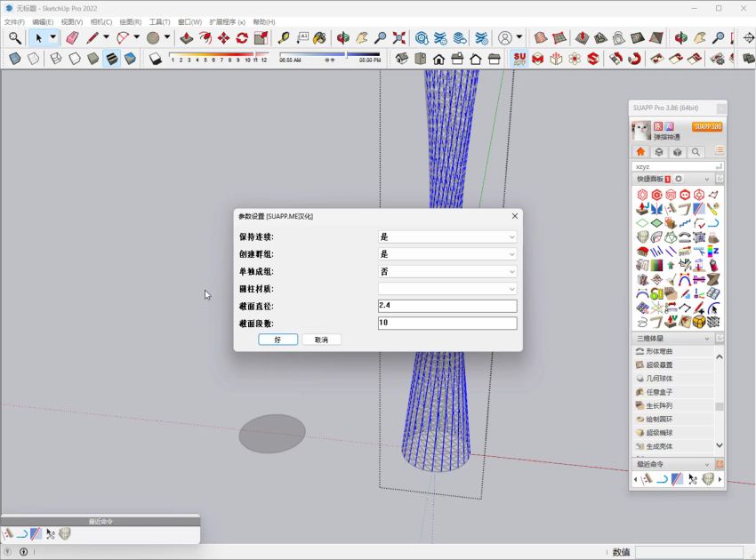756x560 pixels.
Task: Open the 保持连续 dropdown
Action: [447, 236]
